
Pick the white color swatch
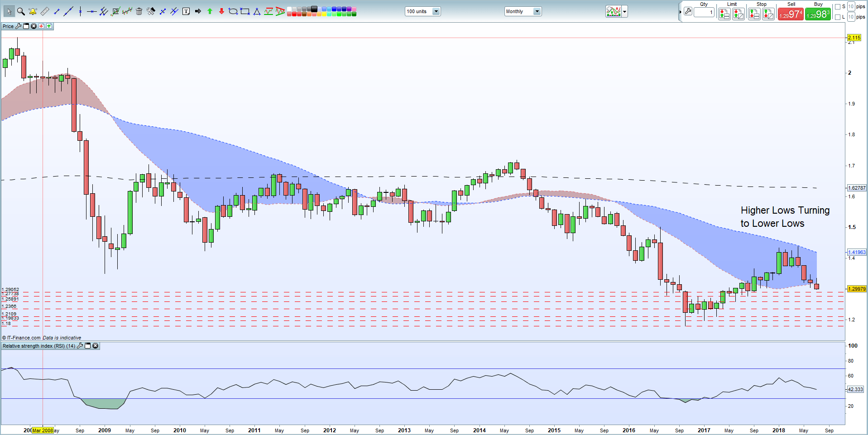tap(289, 9)
